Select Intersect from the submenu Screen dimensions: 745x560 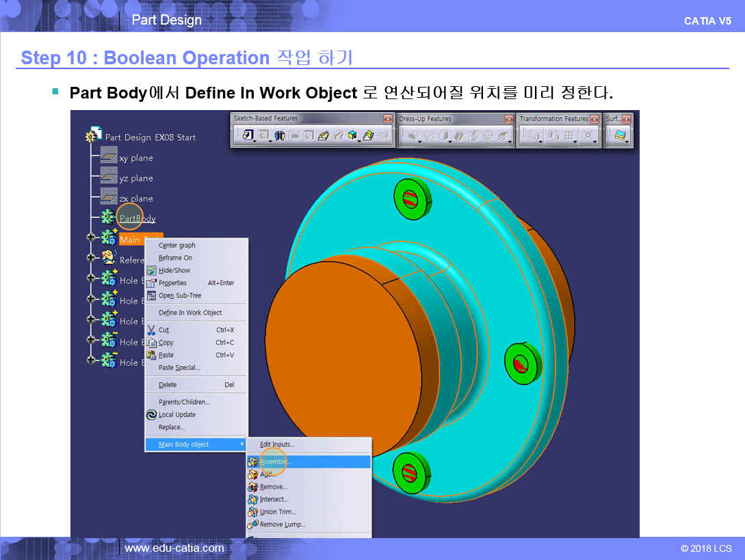point(274,499)
